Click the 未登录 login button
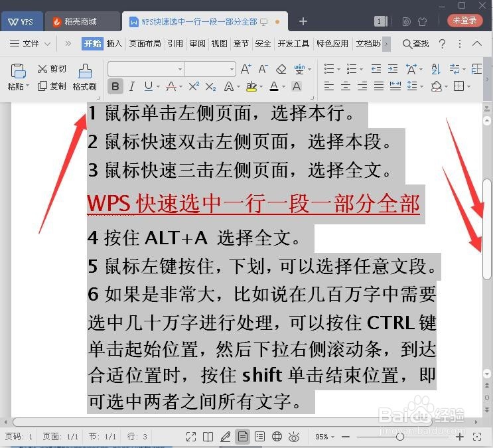Viewport: 493px width, 448px height. tap(464, 21)
